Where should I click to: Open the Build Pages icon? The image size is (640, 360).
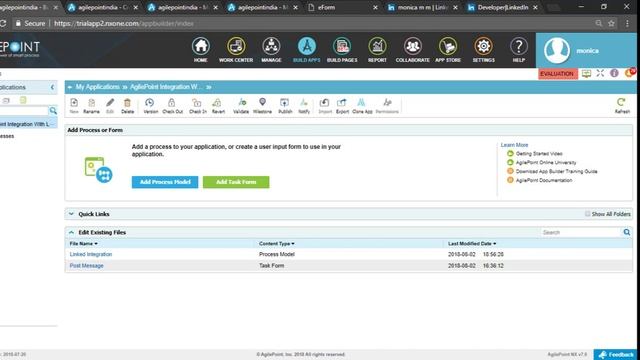point(342,47)
